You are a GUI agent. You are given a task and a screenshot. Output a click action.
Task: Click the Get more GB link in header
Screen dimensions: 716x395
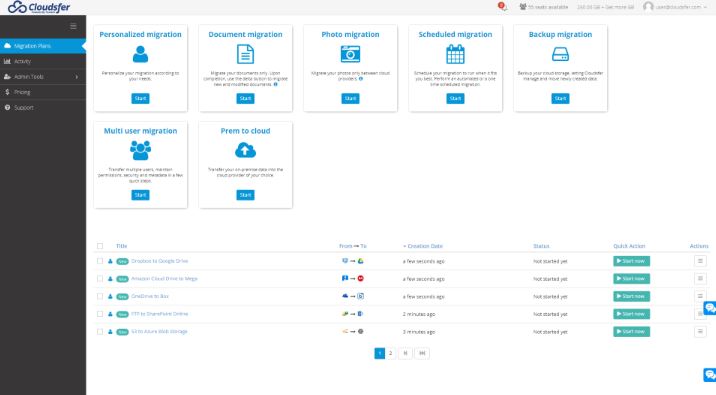pyautogui.click(x=620, y=7)
